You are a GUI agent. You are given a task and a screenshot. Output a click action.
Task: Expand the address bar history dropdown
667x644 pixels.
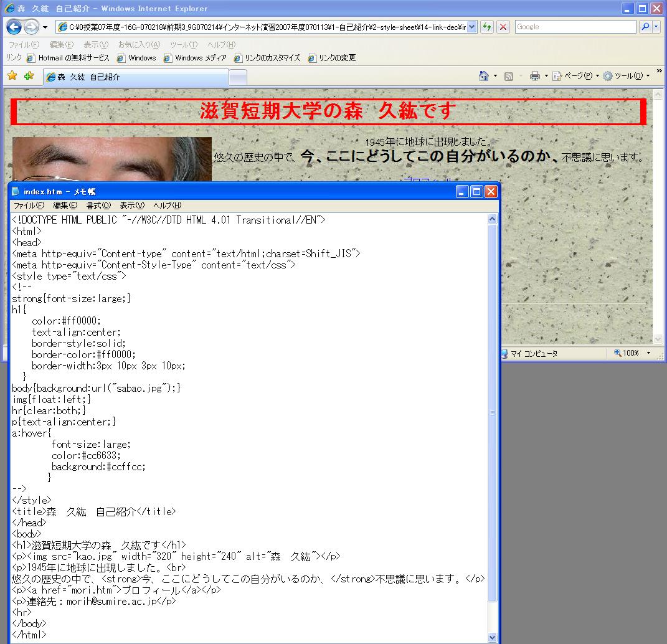click(472, 27)
